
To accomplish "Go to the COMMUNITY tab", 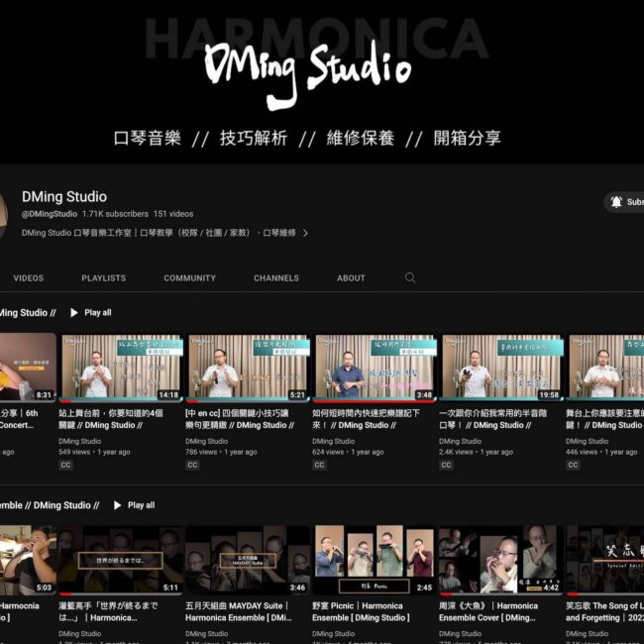I will click(x=189, y=278).
